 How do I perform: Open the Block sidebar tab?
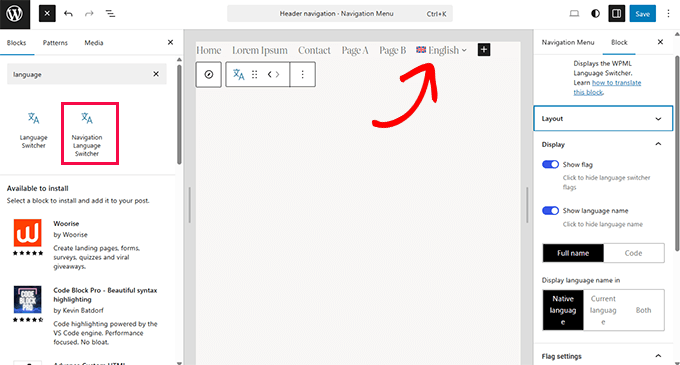619,42
